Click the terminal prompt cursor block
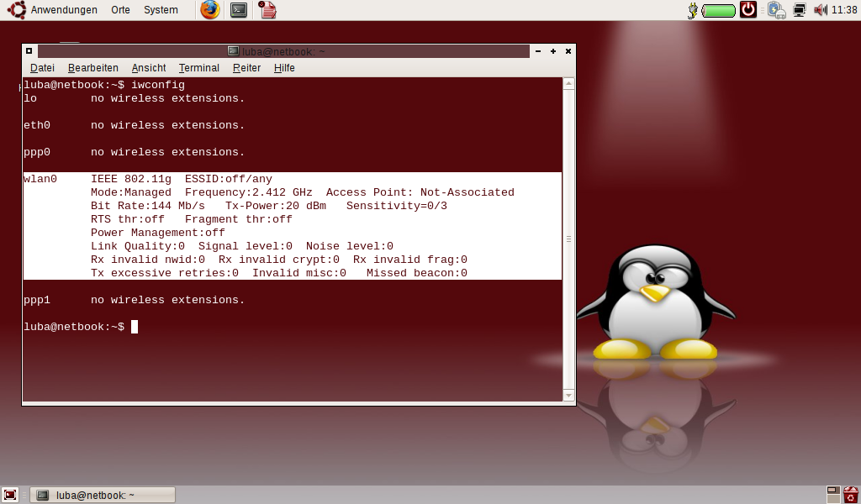Image resolution: width=861 pixels, height=504 pixels. point(135,327)
